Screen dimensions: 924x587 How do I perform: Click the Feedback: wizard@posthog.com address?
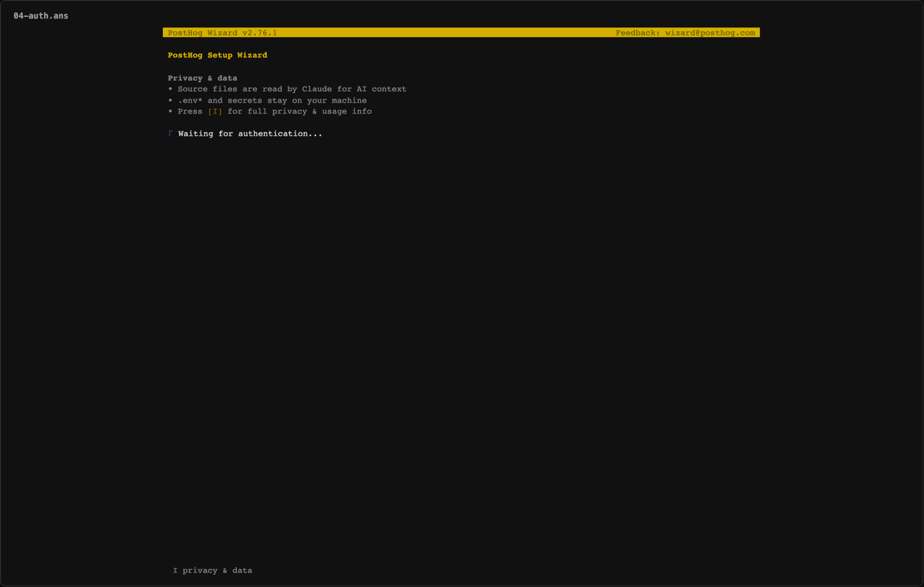(x=685, y=33)
